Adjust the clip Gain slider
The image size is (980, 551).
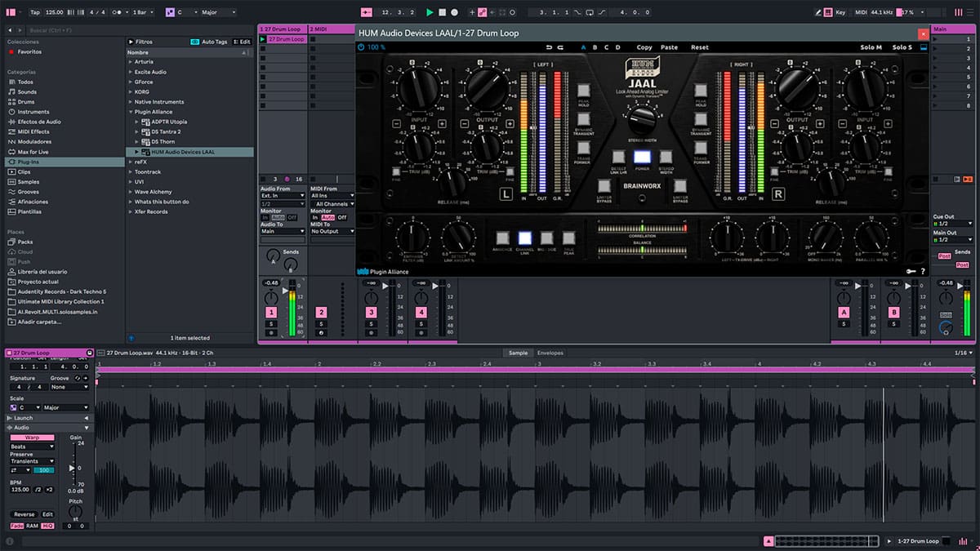[73, 468]
